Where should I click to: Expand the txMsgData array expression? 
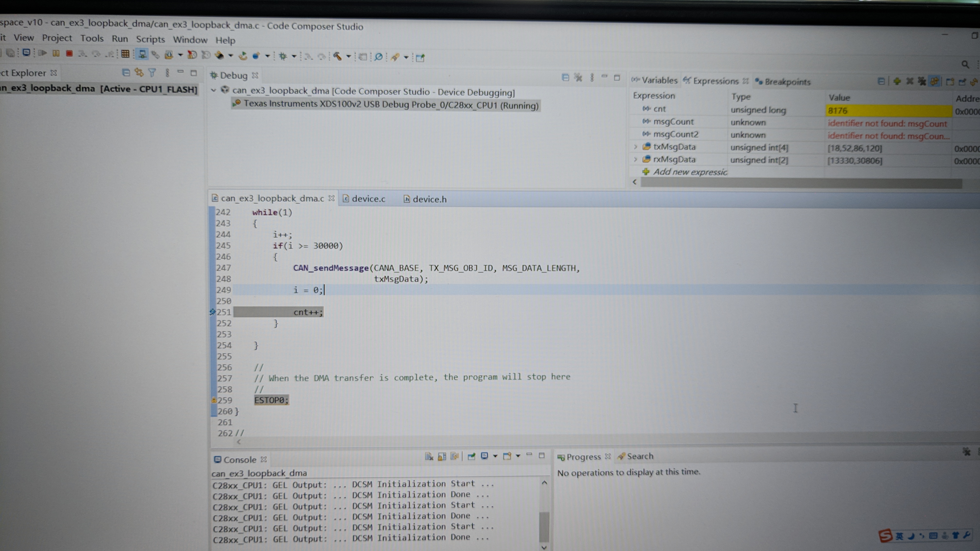(x=635, y=146)
